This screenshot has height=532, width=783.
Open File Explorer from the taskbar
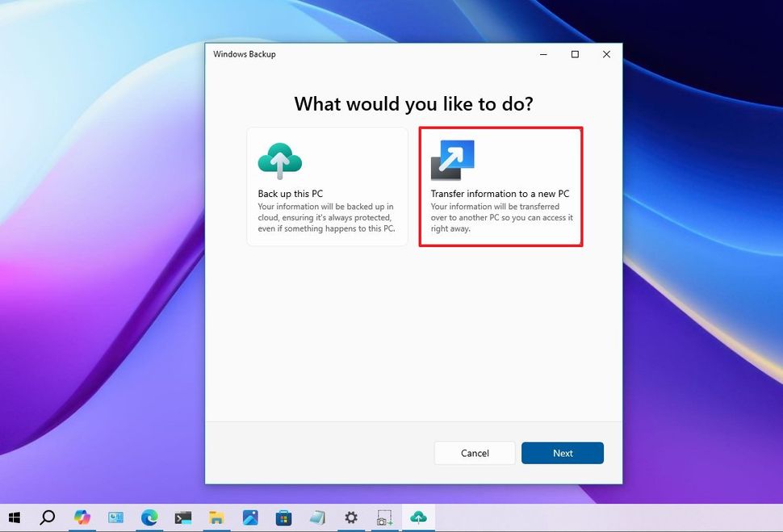(216, 517)
